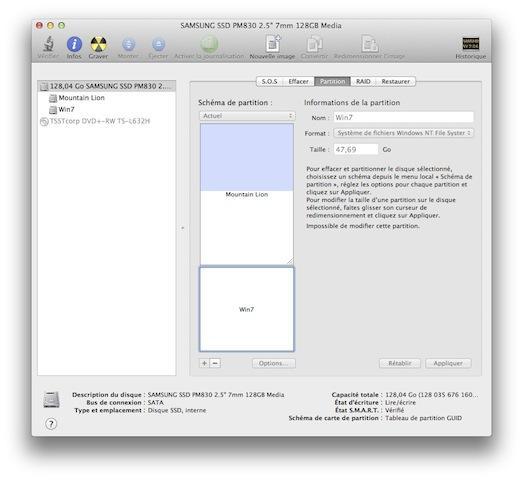523x480 pixels.
Task: Click the Mountain Lion partition resize handle
Action: tap(290, 261)
